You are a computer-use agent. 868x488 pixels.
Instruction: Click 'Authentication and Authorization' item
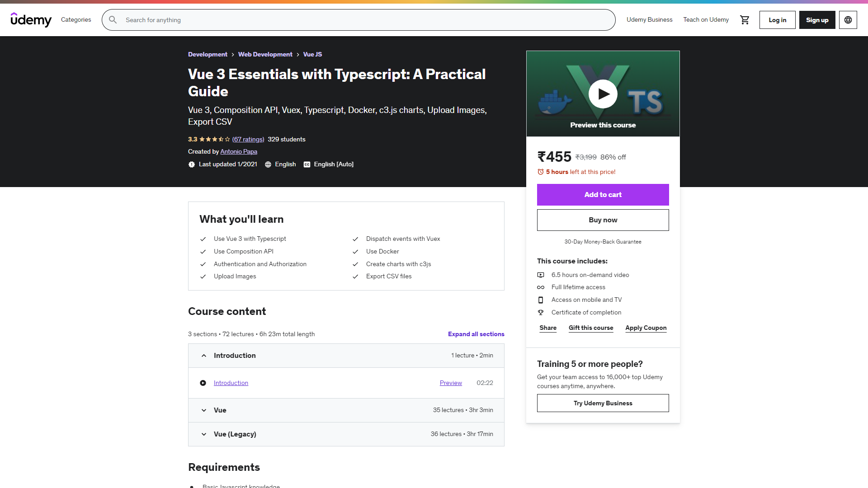point(260,264)
